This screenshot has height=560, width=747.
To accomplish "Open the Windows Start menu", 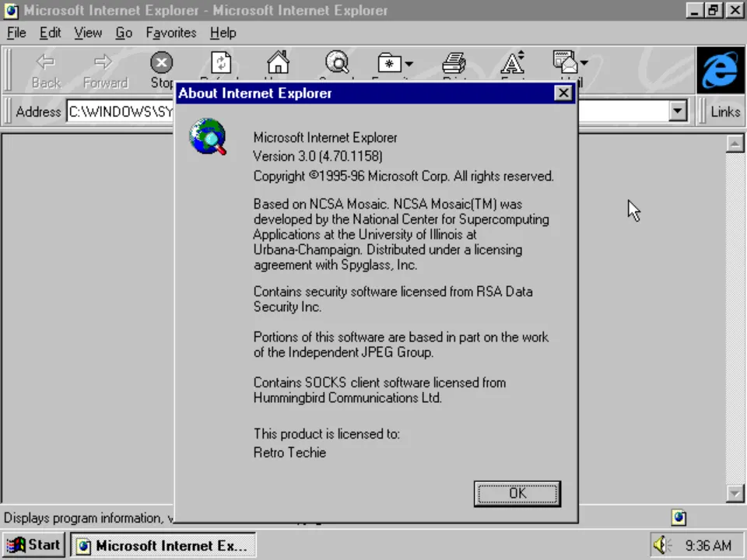I will pyautogui.click(x=33, y=545).
